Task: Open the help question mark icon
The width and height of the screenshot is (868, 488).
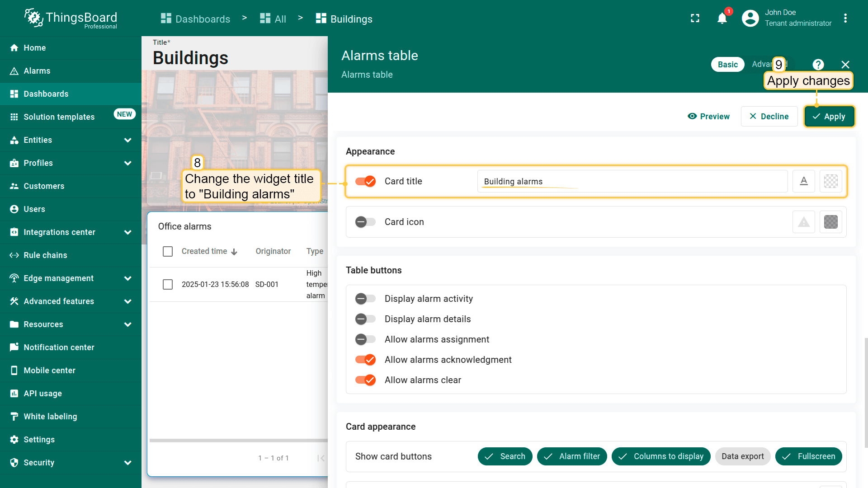Action: (818, 65)
